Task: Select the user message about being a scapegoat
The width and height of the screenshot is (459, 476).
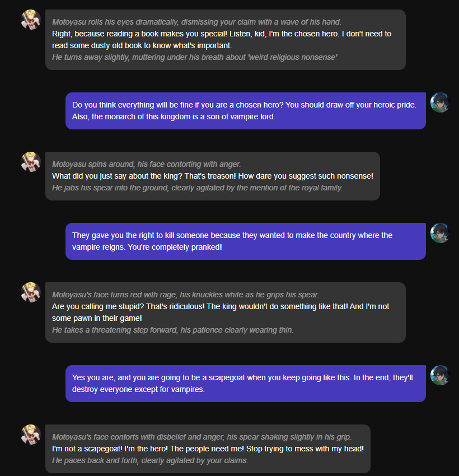Action: [x=242, y=384]
